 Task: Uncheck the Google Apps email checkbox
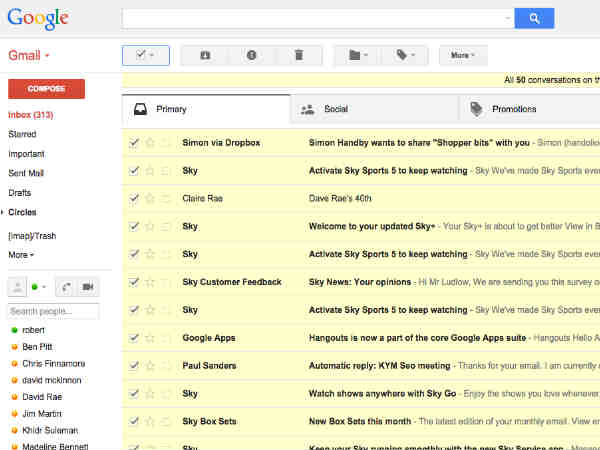(134, 338)
